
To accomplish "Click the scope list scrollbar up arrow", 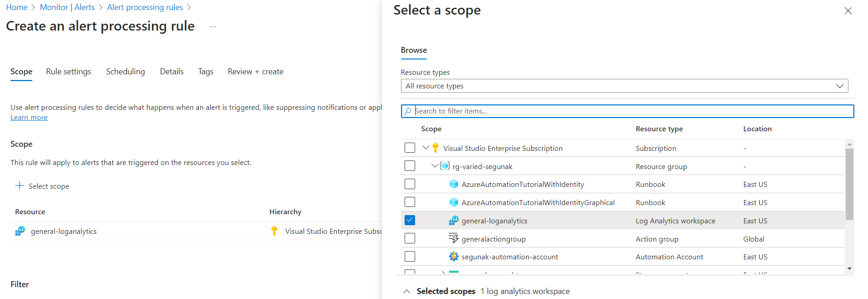I will (849, 144).
